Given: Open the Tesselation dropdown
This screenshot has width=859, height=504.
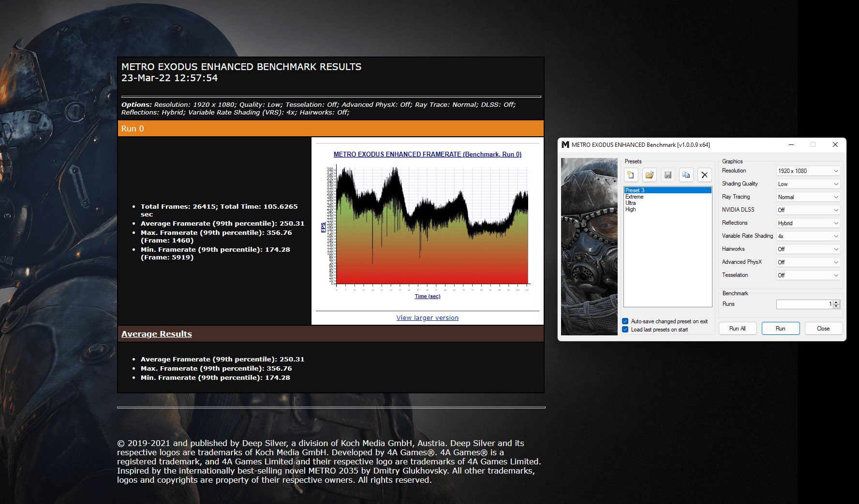Looking at the screenshot, I should pyautogui.click(x=808, y=275).
